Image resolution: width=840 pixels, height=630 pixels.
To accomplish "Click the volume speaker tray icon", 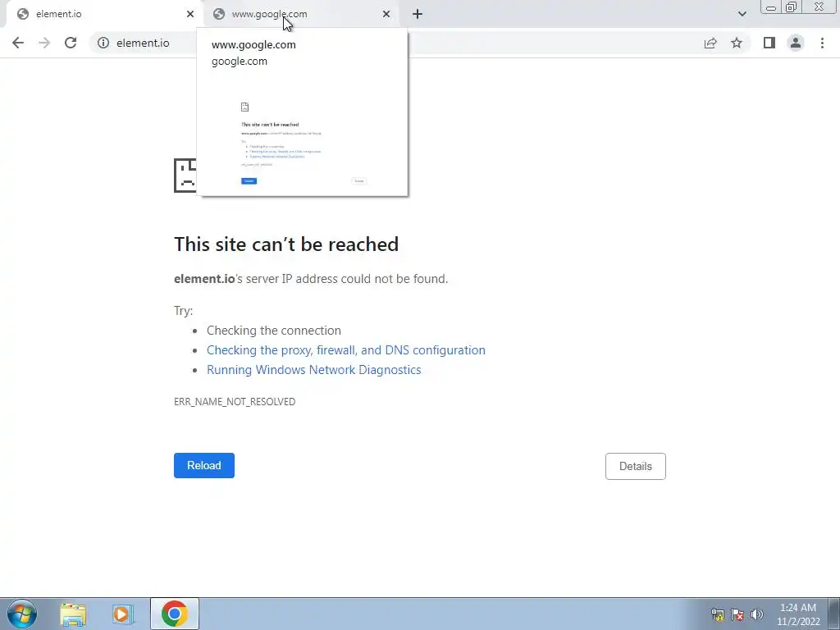I will [x=757, y=614].
